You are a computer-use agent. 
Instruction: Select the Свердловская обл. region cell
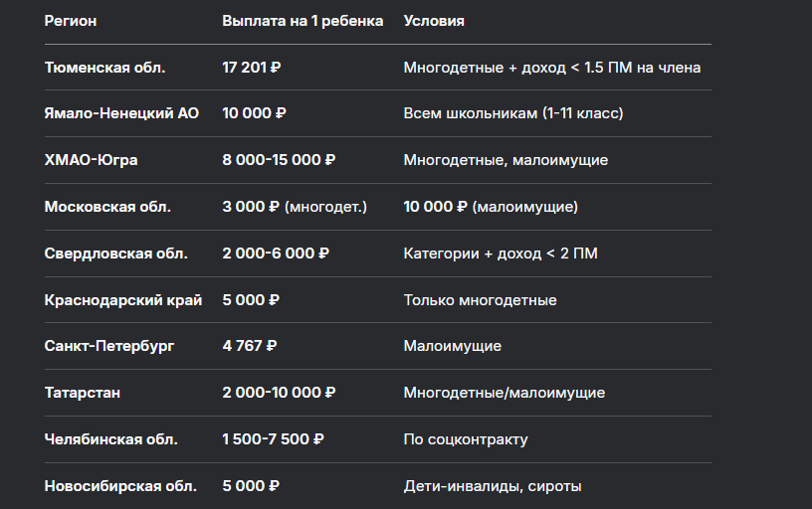(x=116, y=254)
